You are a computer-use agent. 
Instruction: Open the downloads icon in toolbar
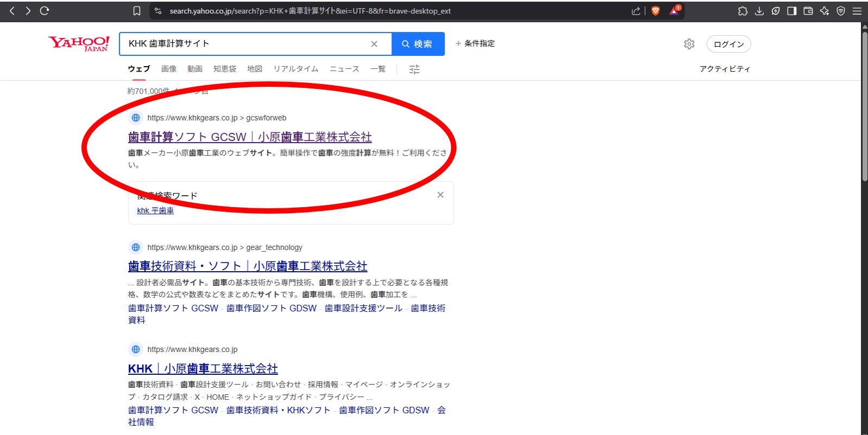click(759, 11)
